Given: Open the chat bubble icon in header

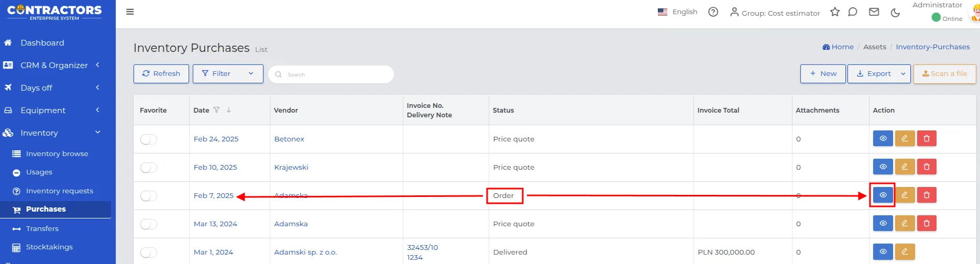Looking at the screenshot, I should click(853, 12).
